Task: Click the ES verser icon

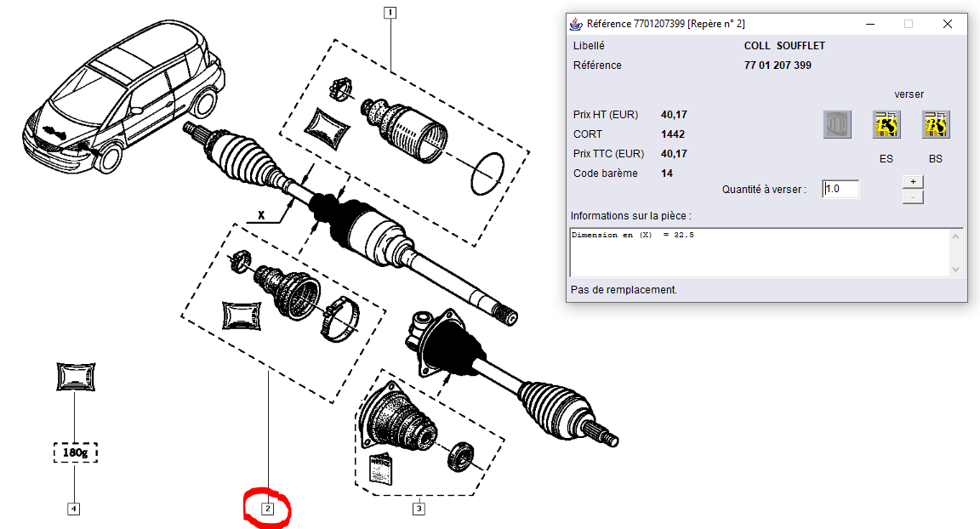Action: [886, 125]
